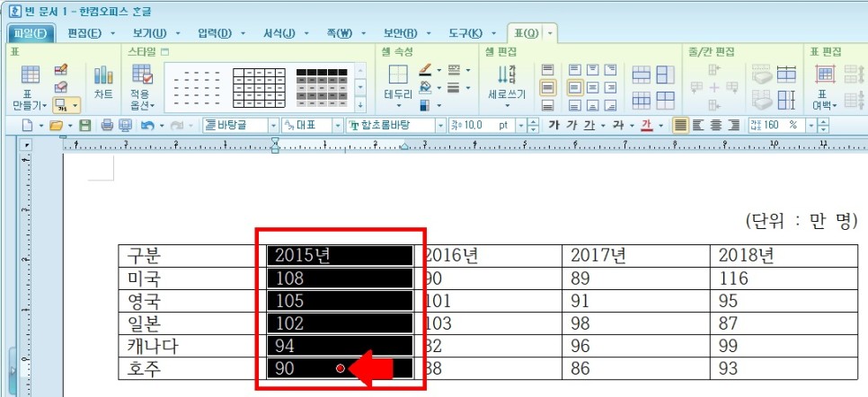Select the table eraser icon
Image resolution: width=868 pixels, height=397 pixels.
click(61, 87)
